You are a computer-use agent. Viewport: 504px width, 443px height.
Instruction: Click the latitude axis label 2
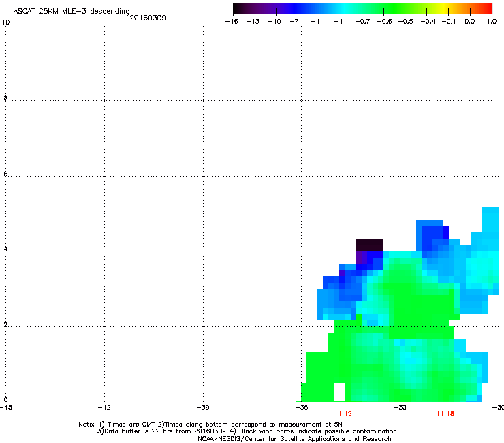(x=5, y=324)
